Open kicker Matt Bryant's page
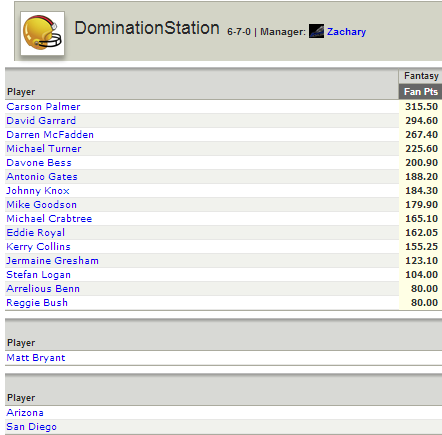442x435 pixels. (x=36, y=358)
